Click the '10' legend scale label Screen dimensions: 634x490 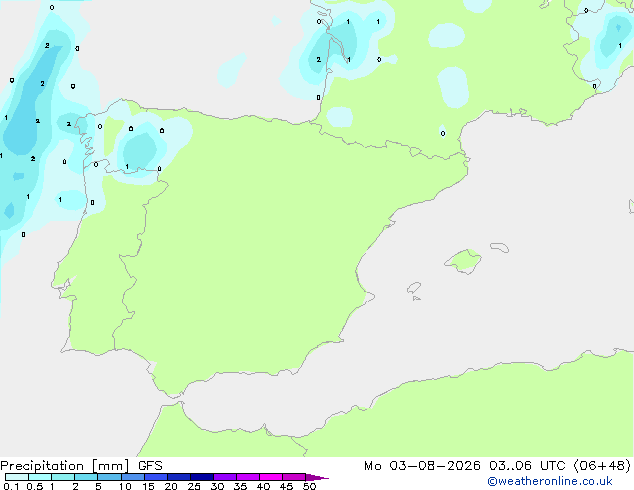tap(125, 486)
